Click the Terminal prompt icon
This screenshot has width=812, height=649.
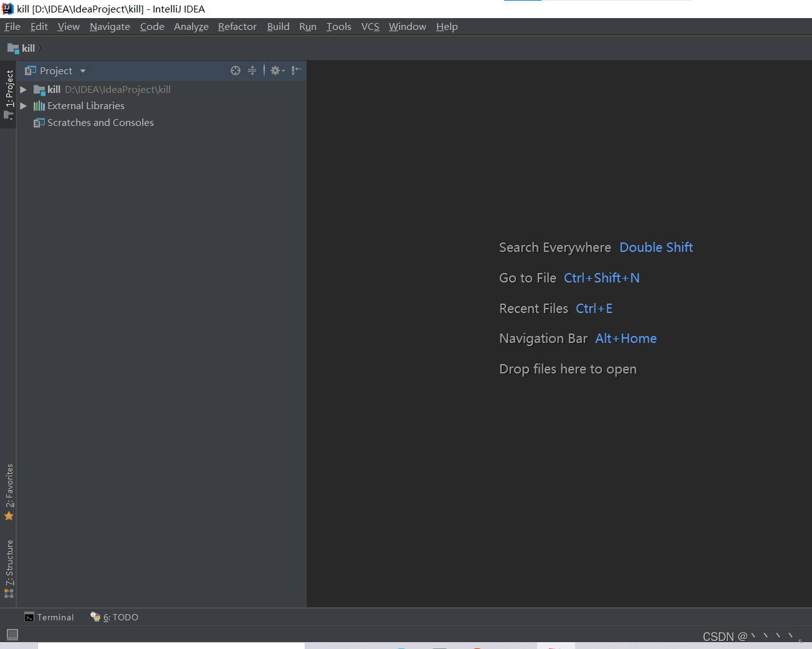coord(29,617)
